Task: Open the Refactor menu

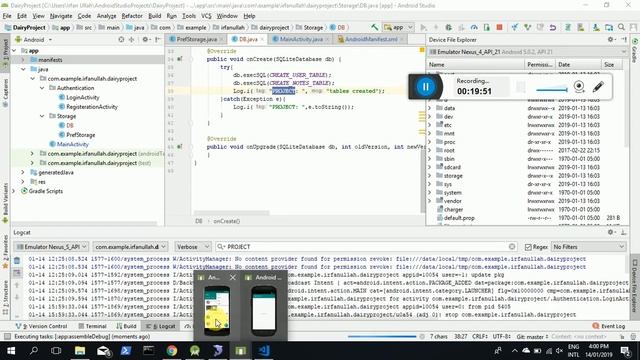Action: [132, 16]
